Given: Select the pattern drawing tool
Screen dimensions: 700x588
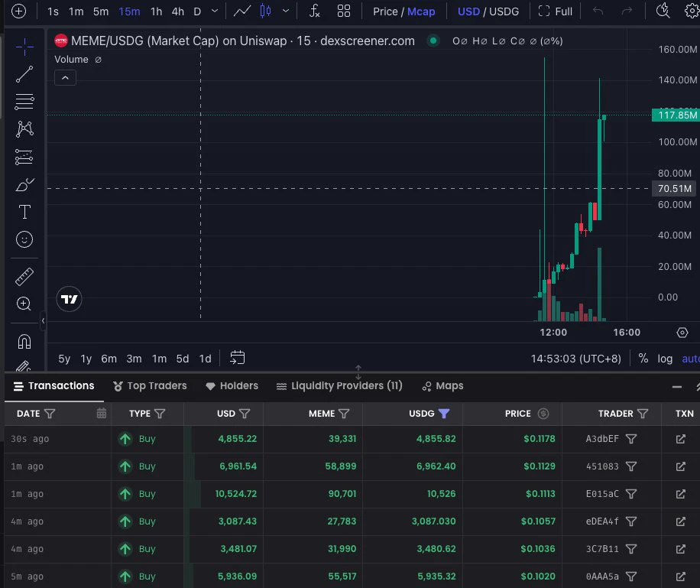Looking at the screenshot, I should [24, 129].
